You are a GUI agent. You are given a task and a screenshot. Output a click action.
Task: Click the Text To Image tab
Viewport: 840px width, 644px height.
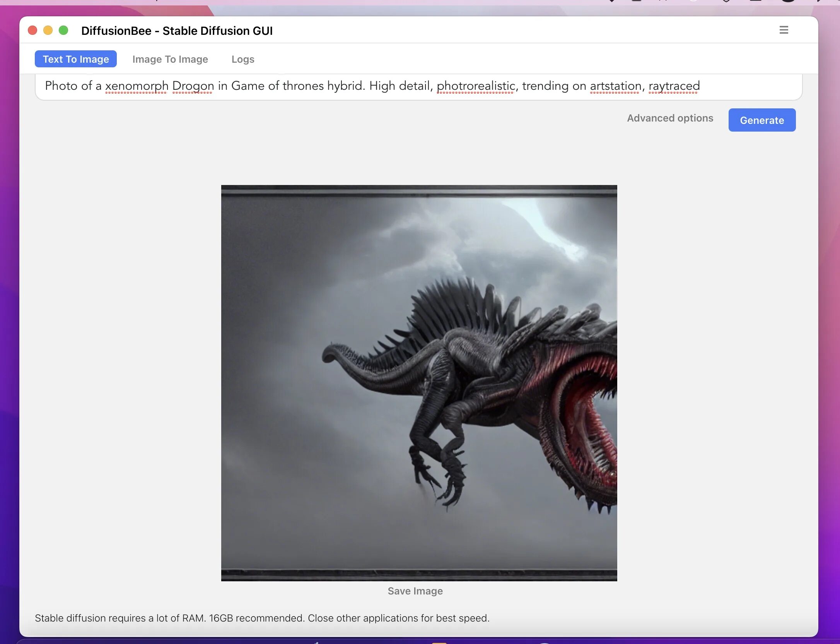75,59
